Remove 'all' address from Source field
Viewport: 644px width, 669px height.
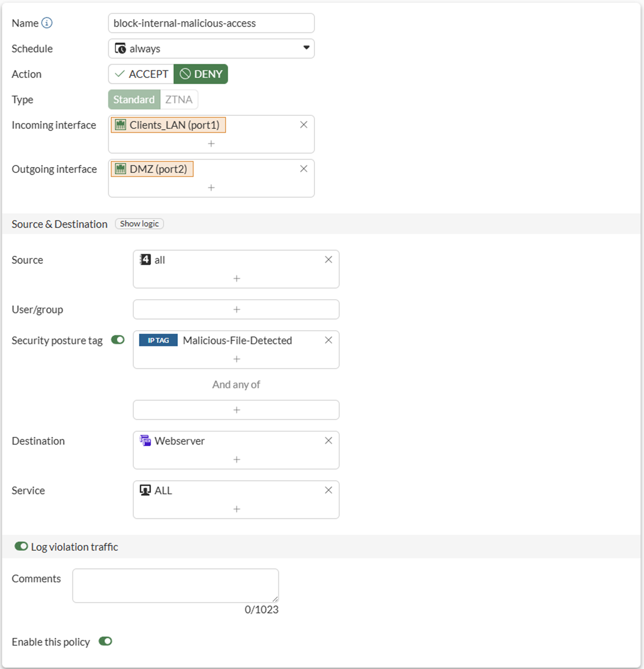pyautogui.click(x=328, y=260)
